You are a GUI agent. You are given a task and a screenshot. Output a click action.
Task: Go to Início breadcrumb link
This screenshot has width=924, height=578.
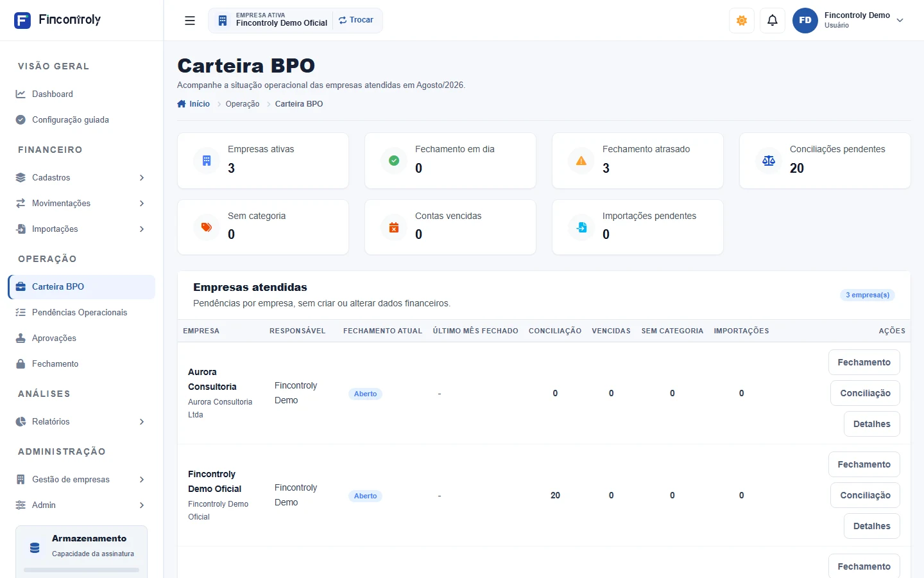tap(200, 104)
